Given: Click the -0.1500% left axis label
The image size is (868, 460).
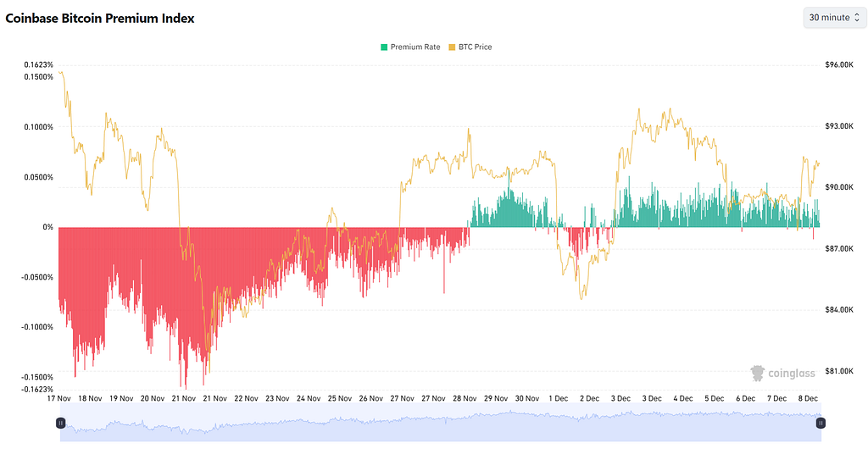Looking at the screenshot, I should pos(37,377).
